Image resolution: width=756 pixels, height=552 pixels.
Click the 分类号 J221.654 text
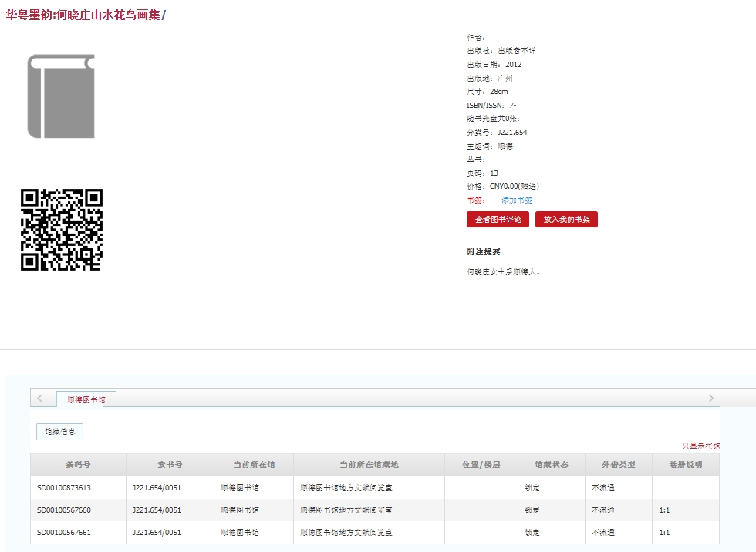(497, 132)
